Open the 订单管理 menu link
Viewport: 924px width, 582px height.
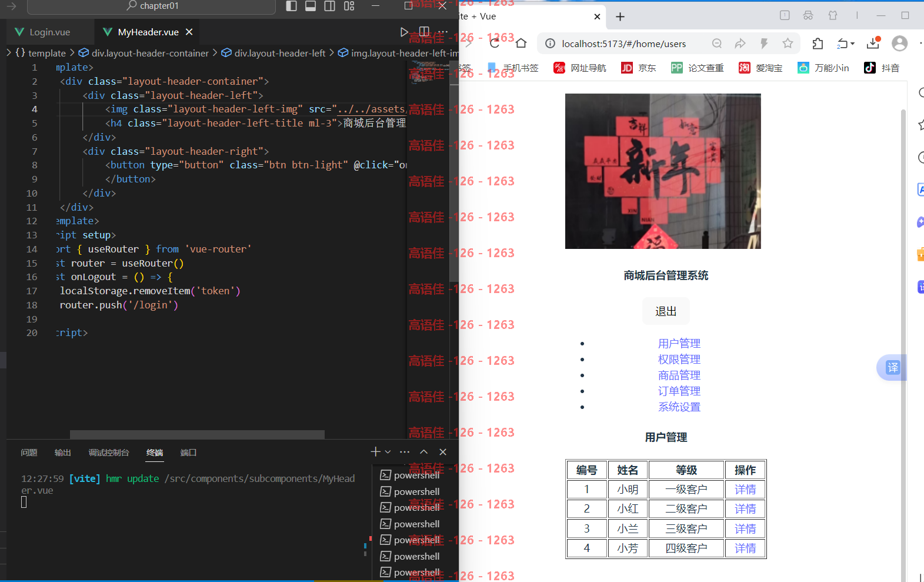679,391
